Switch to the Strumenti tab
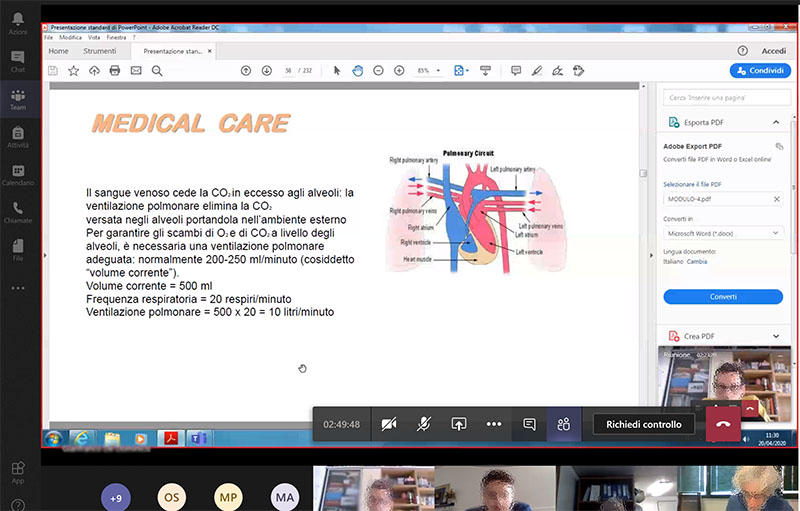 pyautogui.click(x=99, y=51)
